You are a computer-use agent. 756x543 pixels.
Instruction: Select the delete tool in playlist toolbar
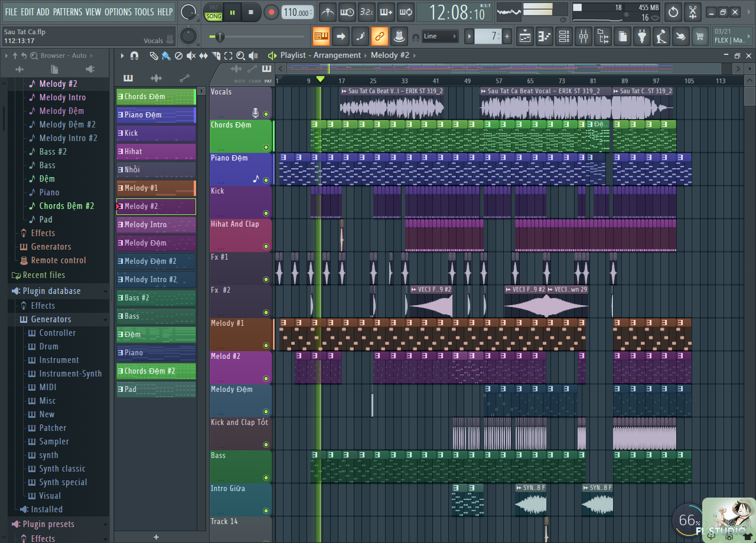pos(178,55)
